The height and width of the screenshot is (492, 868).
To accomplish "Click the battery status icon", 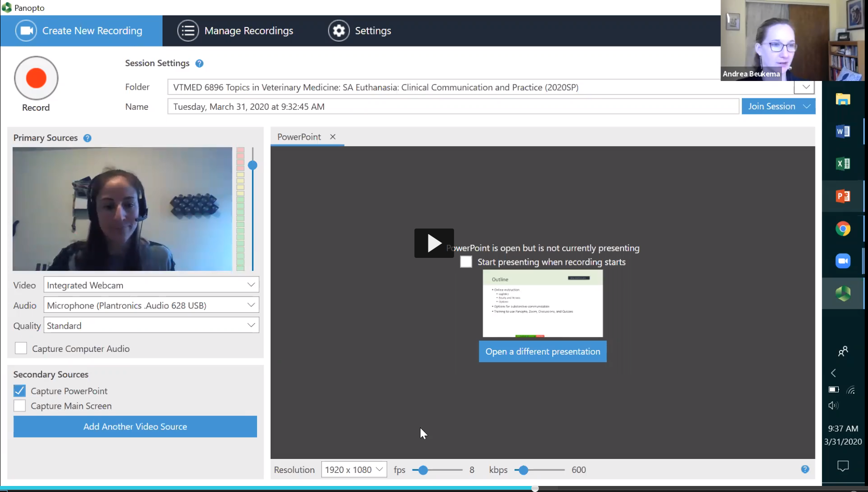I will click(834, 390).
